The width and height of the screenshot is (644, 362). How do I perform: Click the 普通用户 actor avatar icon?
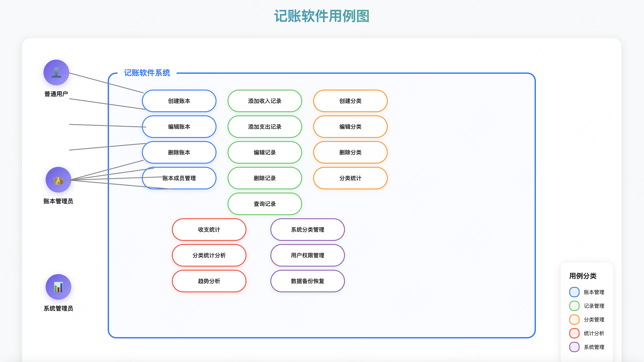(x=56, y=72)
